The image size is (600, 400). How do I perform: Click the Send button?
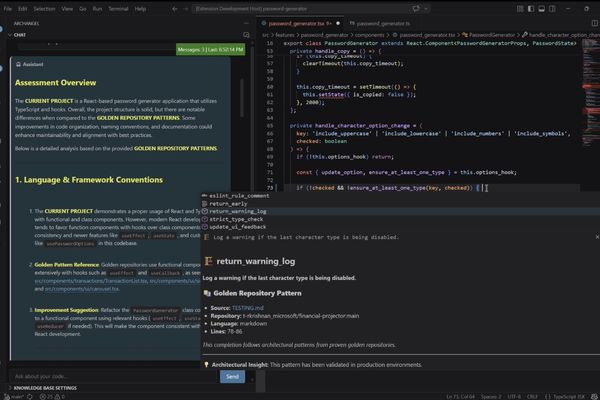click(x=232, y=376)
